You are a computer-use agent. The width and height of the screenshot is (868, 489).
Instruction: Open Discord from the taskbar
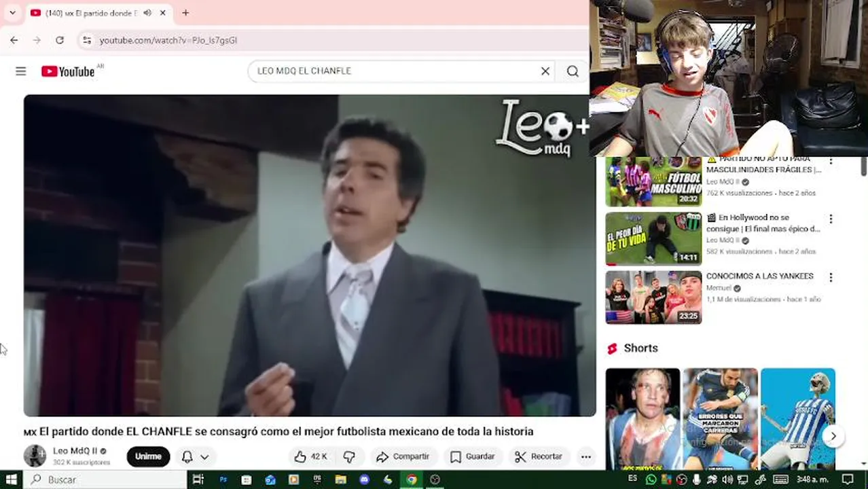364,479
